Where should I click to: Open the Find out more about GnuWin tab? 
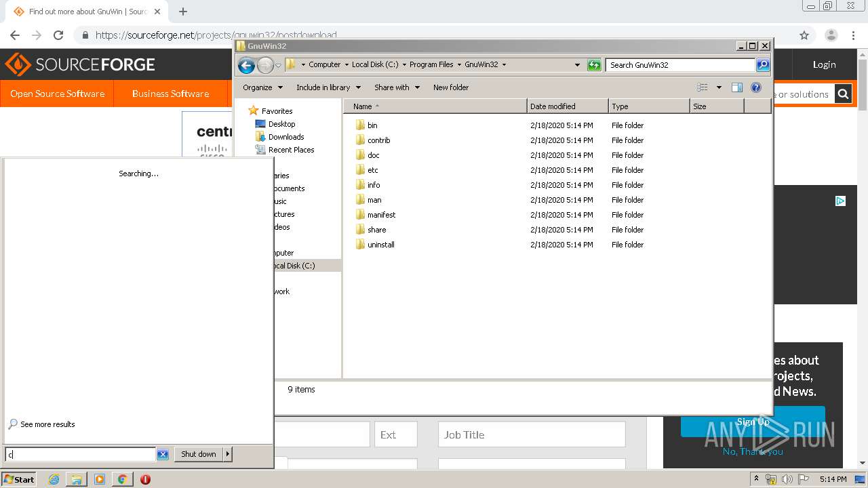(87, 12)
